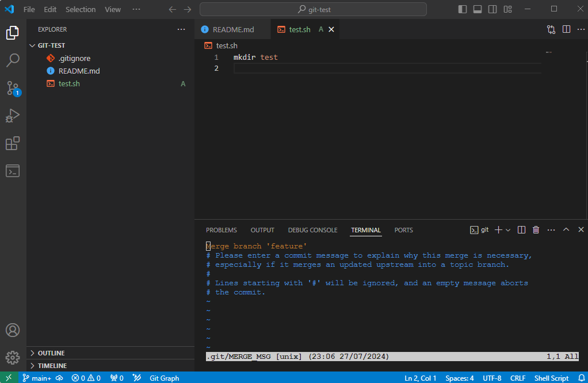Expand the TIMELINE section

tap(52, 366)
